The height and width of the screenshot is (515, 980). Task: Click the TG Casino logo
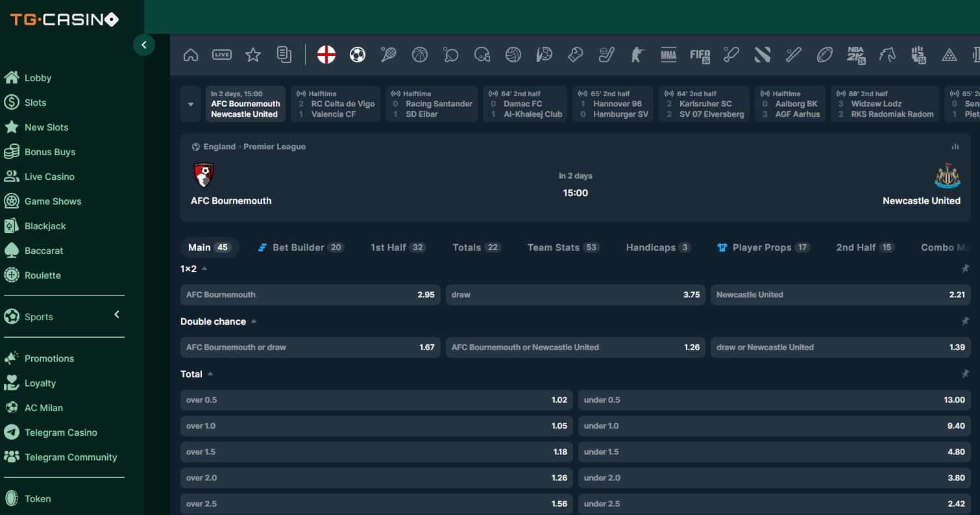64,19
